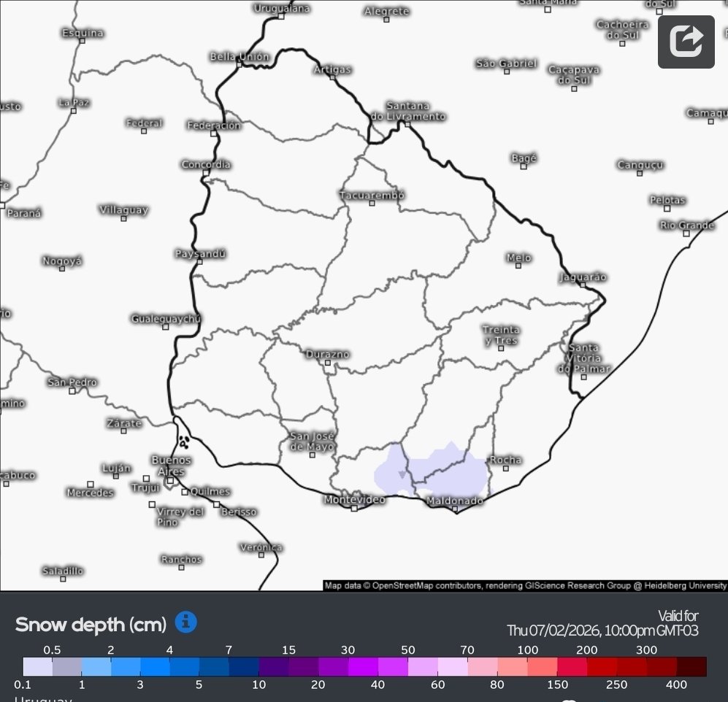Click the Maldonado city label
This screenshot has height=702, width=728.
[x=454, y=501]
